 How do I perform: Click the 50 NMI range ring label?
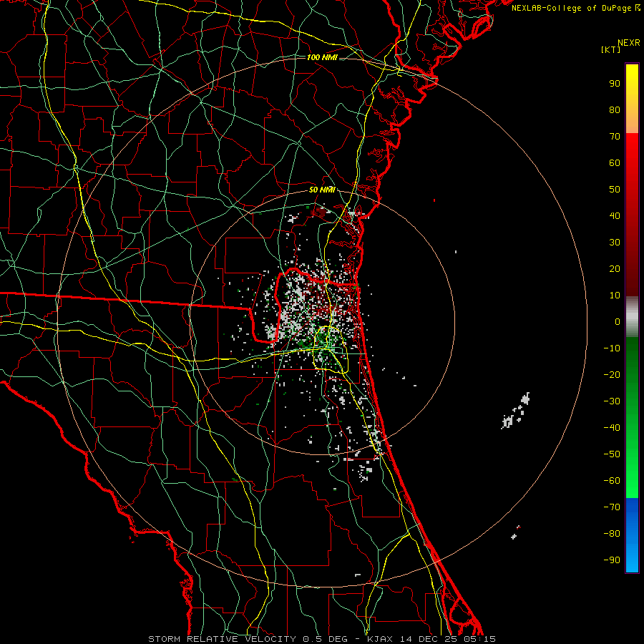[322, 190]
